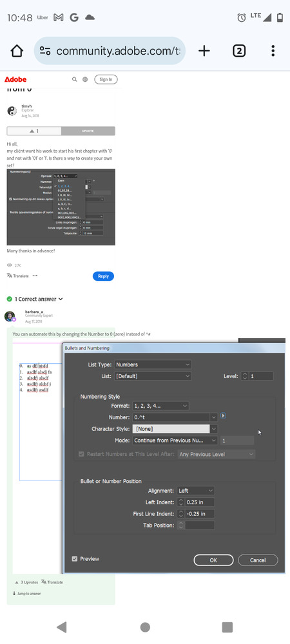
Task: Open timvh's profile name link
Action: pyautogui.click(x=26, y=106)
